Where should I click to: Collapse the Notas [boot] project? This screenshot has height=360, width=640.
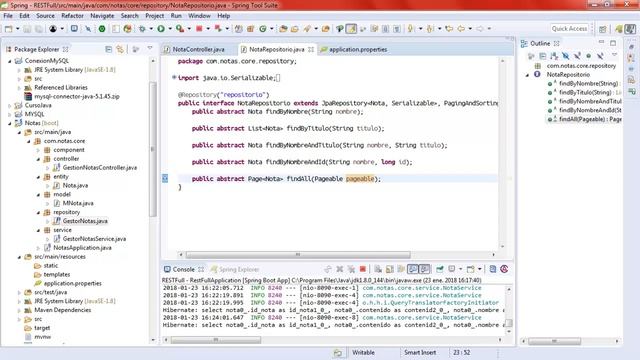coord(10,123)
